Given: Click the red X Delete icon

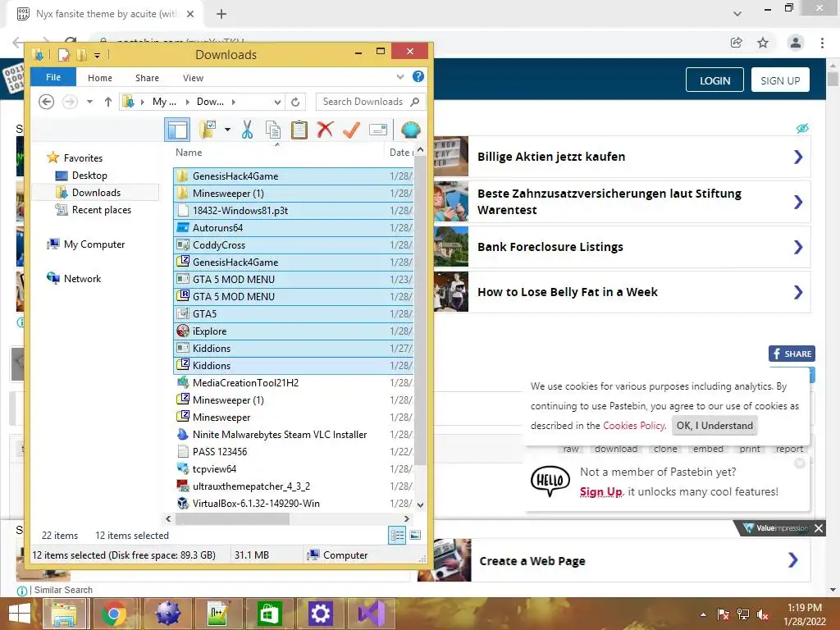Looking at the screenshot, I should click(325, 130).
